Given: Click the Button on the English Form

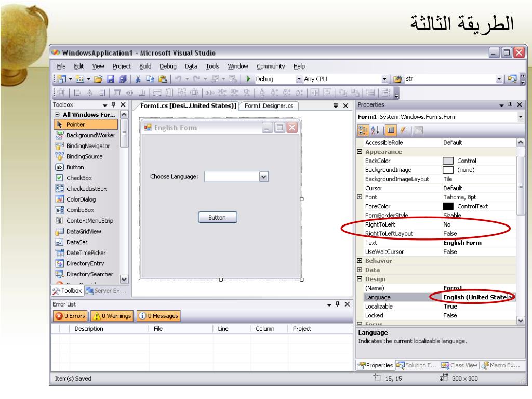Looking at the screenshot, I should coord(218,218).
